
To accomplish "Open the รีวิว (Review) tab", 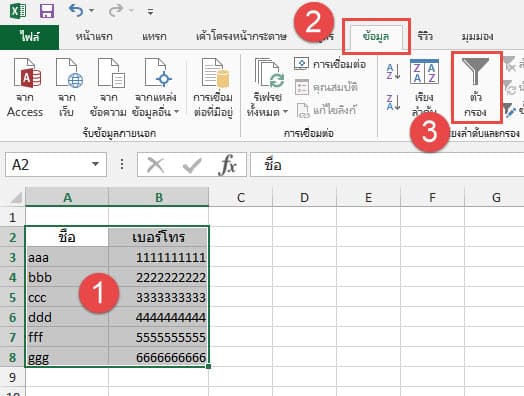I will [x=425, y=36].
